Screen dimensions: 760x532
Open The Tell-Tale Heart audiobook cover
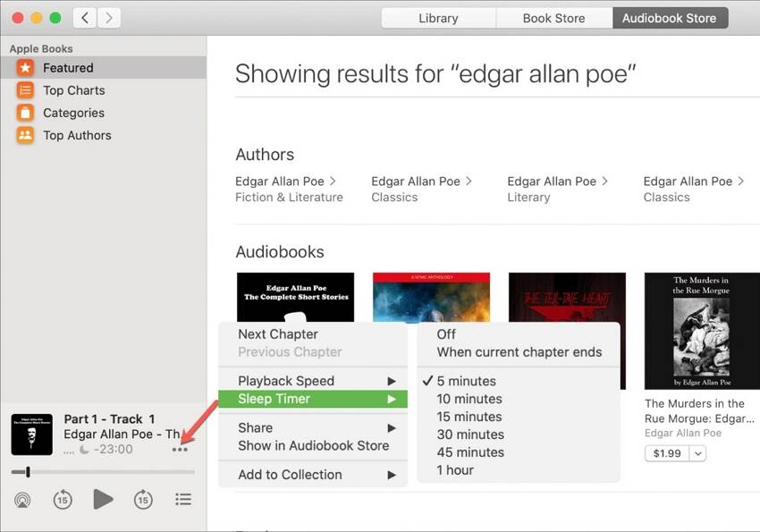[x=567, y=297]
